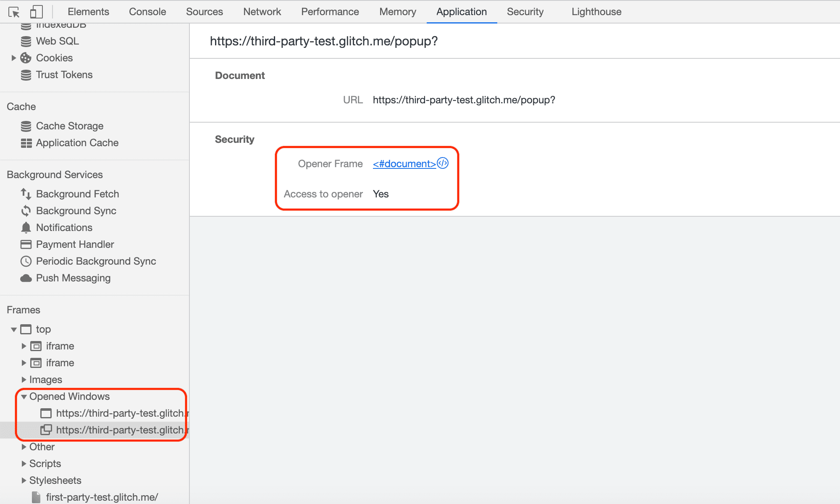The image size is (840, 504).
Task: Select the Application tab in DevTools
Action: (461, 11)
